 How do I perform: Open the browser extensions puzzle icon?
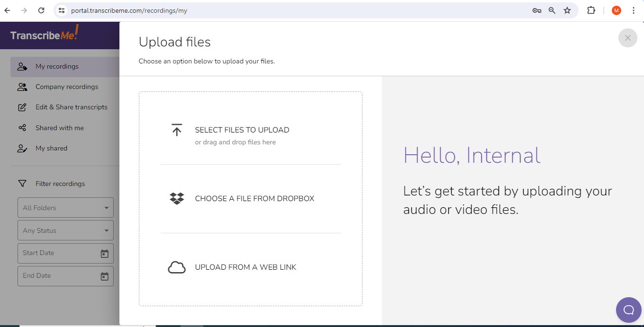(x=591, y=10)
